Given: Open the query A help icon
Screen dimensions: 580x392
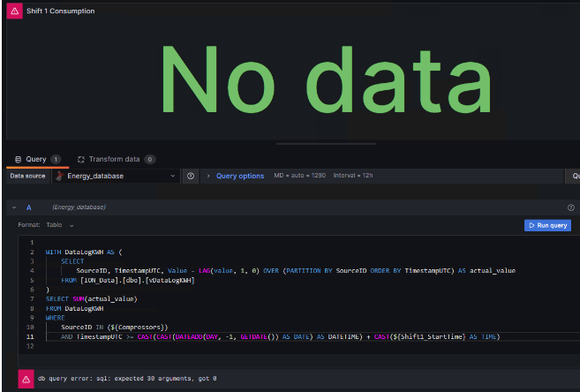Looking at the screenshot, I should (571, 207).
